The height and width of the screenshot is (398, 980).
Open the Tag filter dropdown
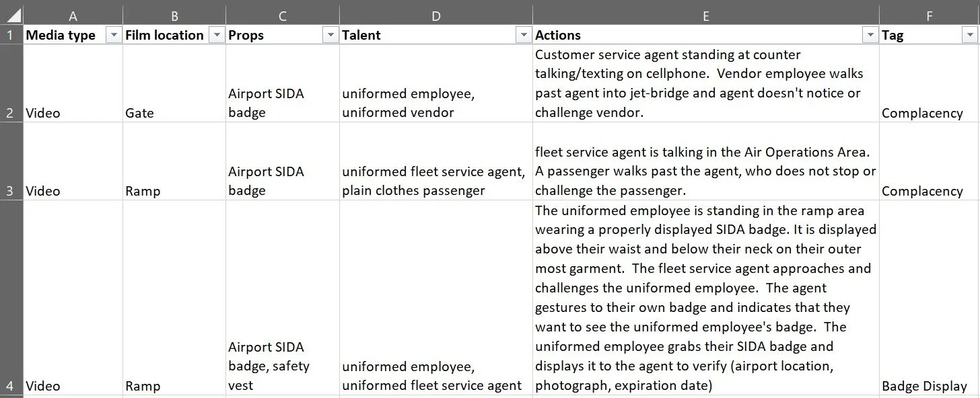(x=970, y=35)
